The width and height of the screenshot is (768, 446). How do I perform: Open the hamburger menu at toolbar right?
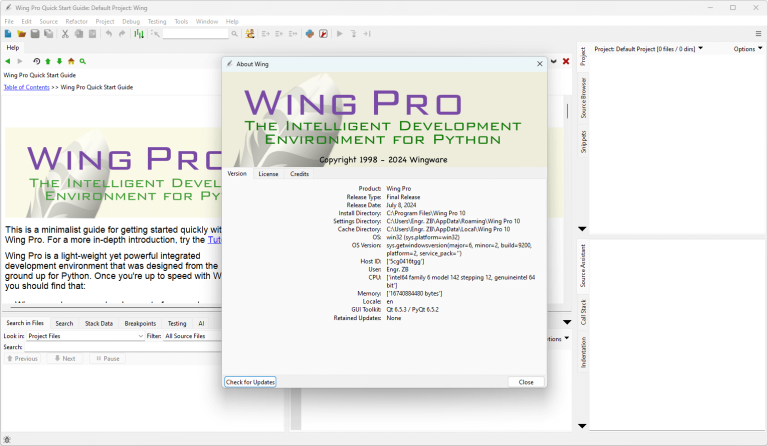[x=758, y=34]
